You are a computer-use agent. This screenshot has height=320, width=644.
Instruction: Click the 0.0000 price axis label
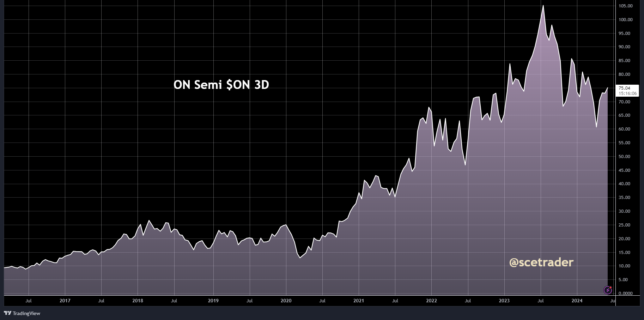[626, 294]
